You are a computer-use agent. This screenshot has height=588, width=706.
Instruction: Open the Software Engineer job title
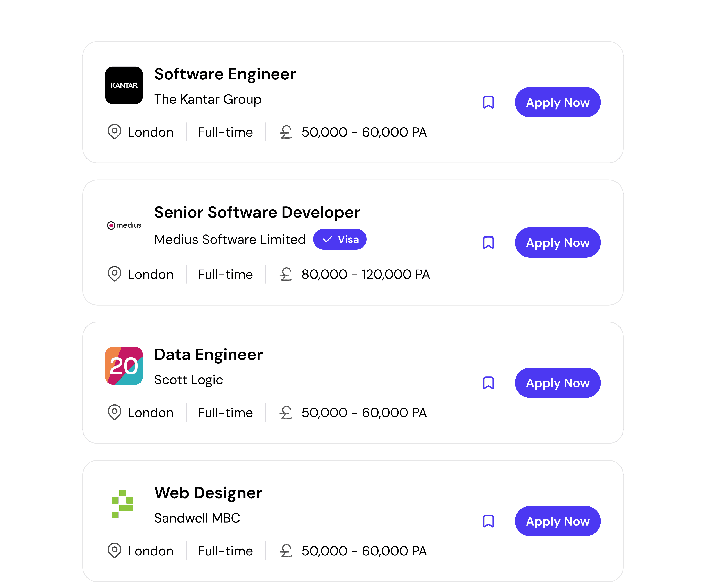(x=225, y=74)
